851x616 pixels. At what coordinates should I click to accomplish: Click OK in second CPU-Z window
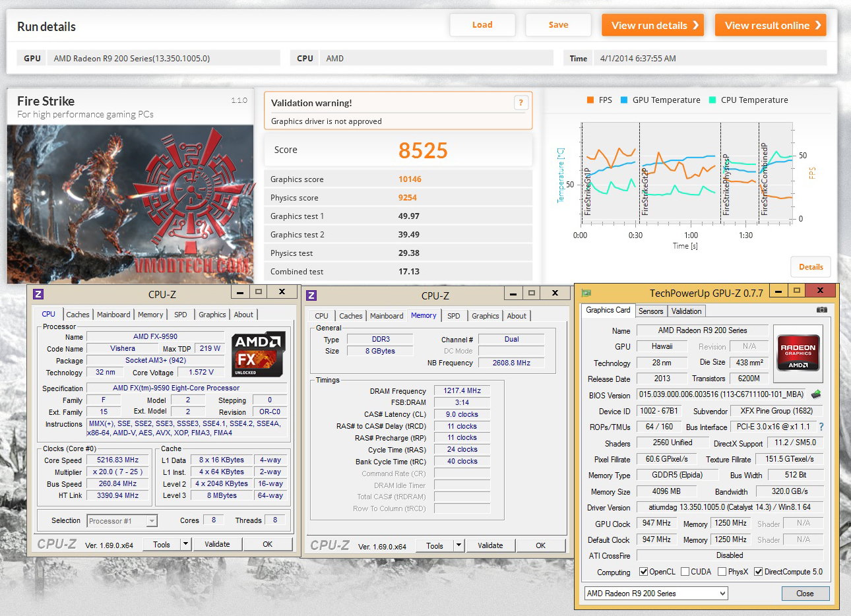click(x=540, y=545)
